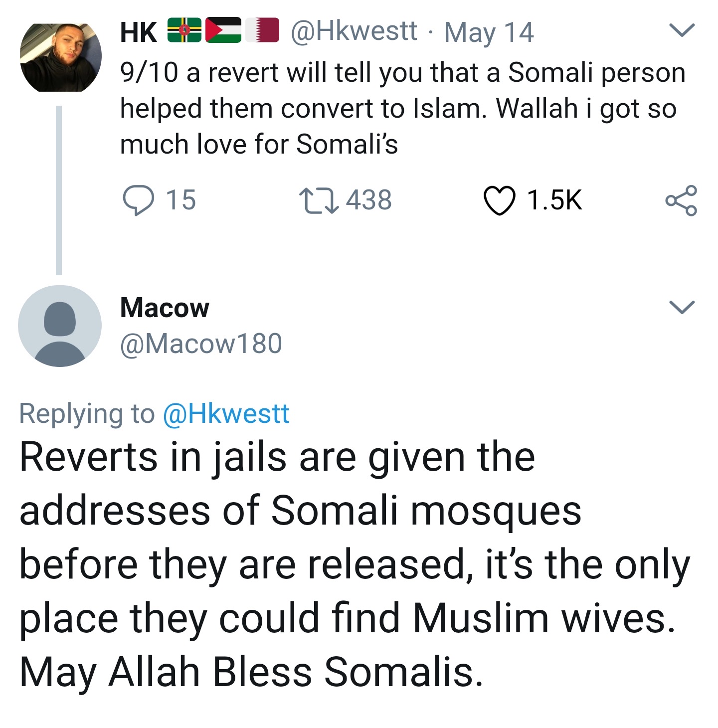718x728 pixels.
Task: Click the @Hkwestt handle beside May 14
Action: point(353,31)
